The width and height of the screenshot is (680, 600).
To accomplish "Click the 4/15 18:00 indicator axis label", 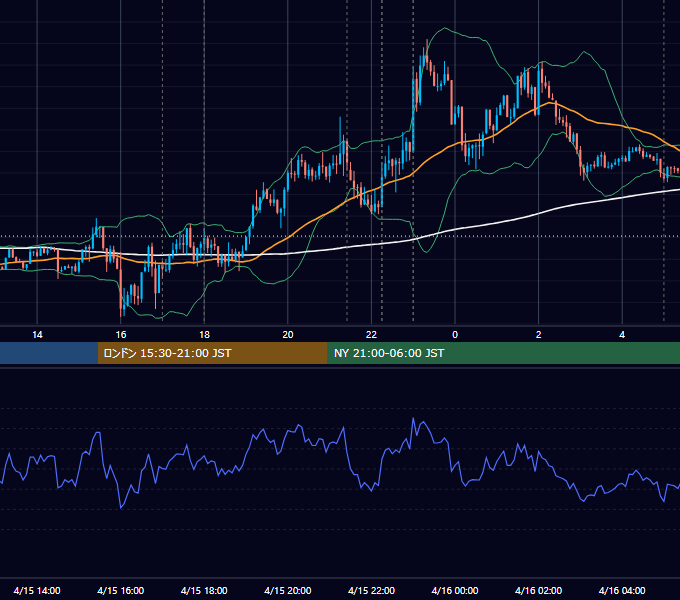I will point(204,590).
